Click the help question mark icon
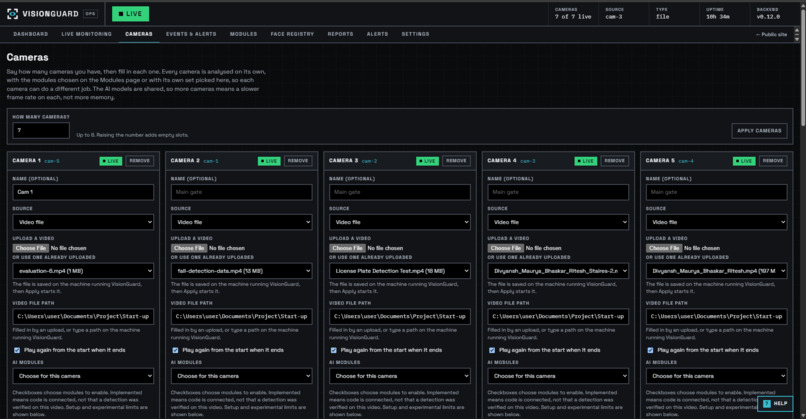Image resolution: width=806 pixels, height=419 pixels. [766, 404]
